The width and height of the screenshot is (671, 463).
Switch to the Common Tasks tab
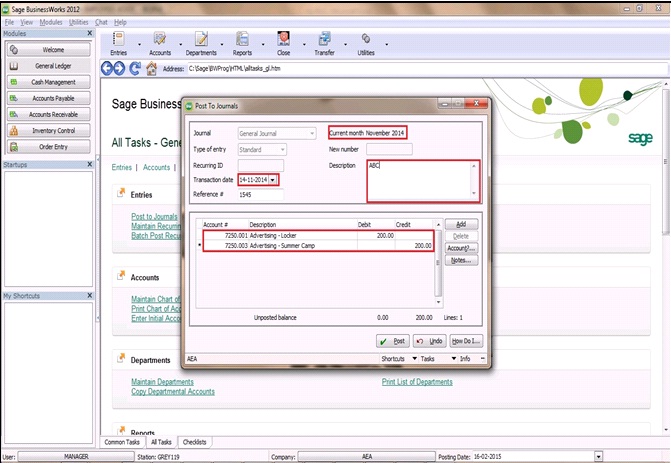(x=122, y=442)
